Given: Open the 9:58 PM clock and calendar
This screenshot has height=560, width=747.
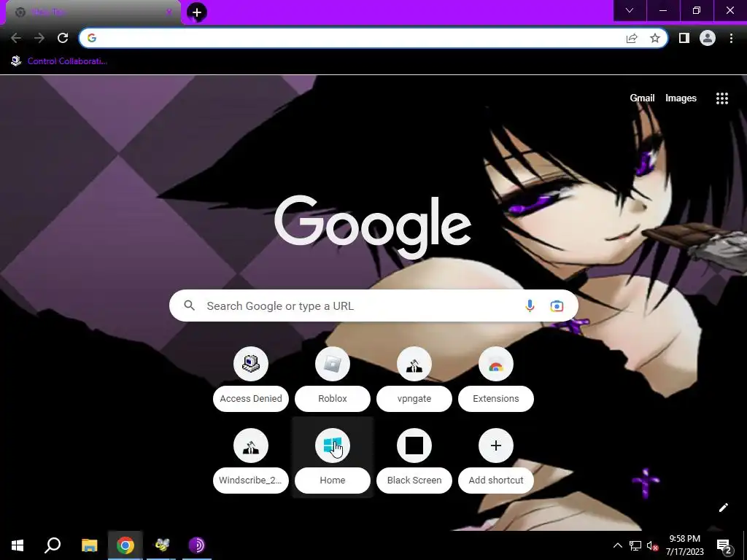Looking at the screenshot, I should tap(685, 545).
